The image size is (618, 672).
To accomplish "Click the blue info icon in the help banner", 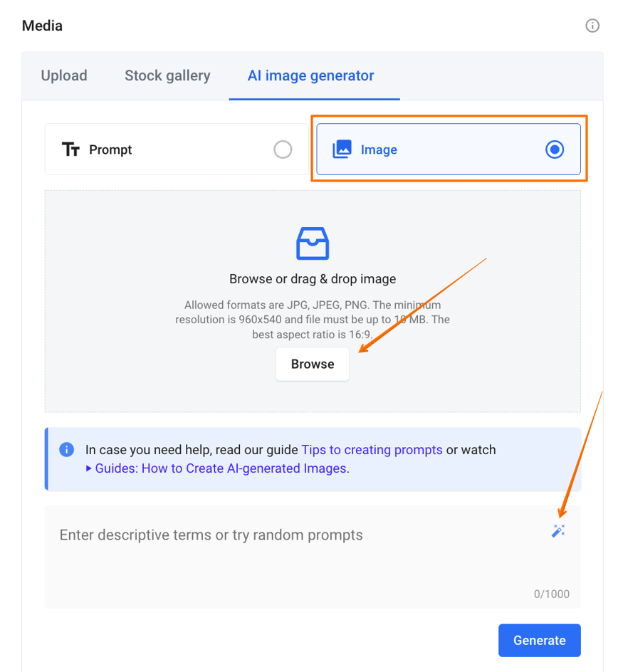I will [x=66, y=449].
